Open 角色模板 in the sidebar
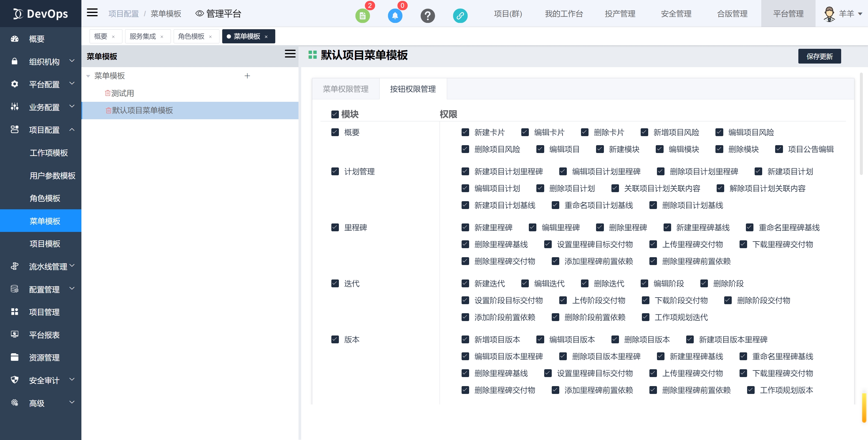Screen dimensions: 868x440 (45, 198)
